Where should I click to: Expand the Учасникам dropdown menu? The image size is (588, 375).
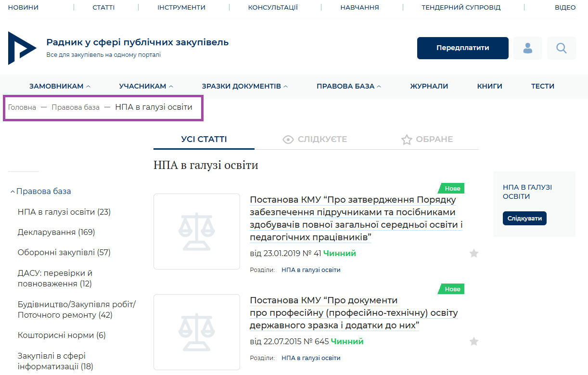(x=146, y=86)
